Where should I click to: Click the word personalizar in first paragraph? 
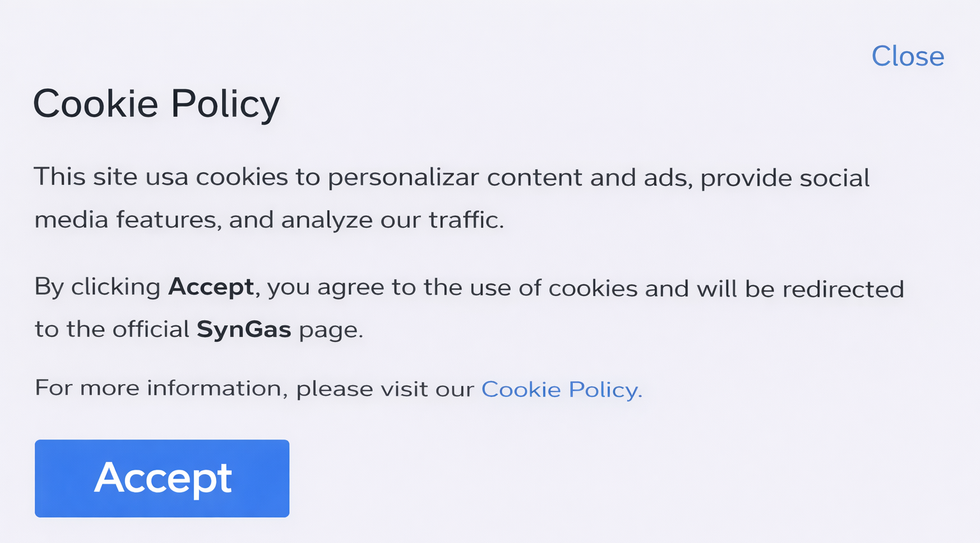click(x=403, y=177)
